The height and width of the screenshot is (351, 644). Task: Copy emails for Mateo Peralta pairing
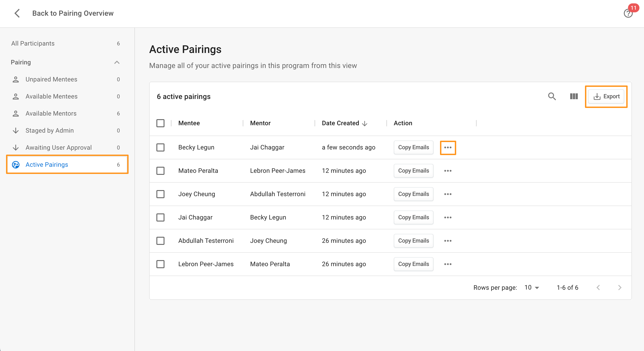click(414, 171)
